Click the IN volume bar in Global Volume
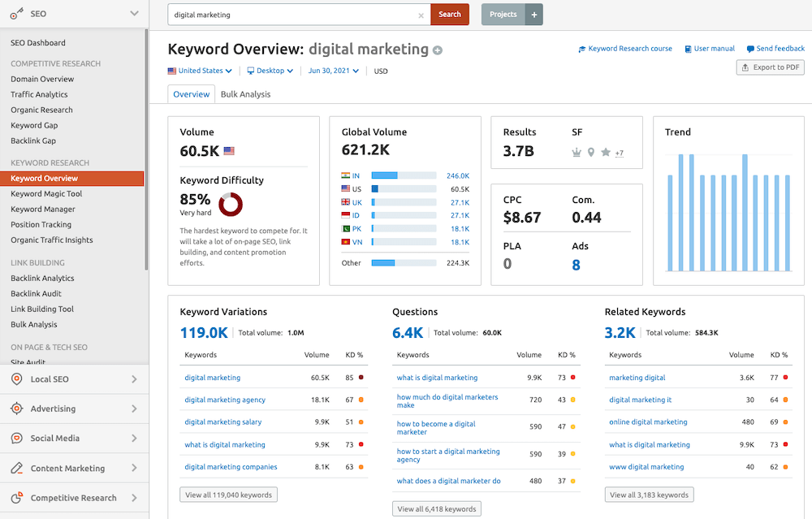This screenshot has height=519, width=812. tap(404, 175)
